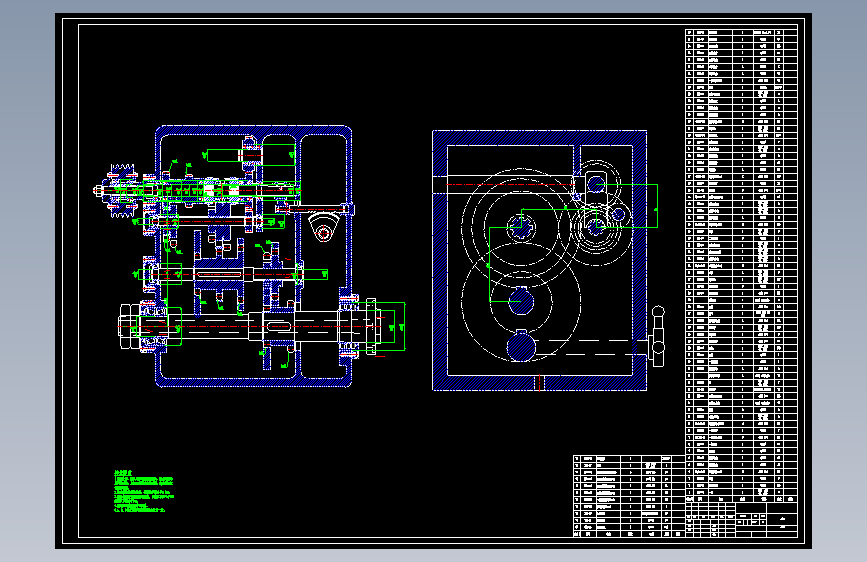Select the fan-shaped indicator in section view
The width and height of the screenshot is (867, 562).
point(323,227)
